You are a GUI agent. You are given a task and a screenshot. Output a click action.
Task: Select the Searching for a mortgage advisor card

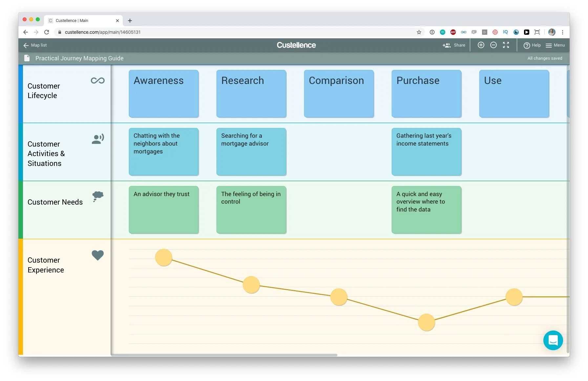[x=251, y=152]
